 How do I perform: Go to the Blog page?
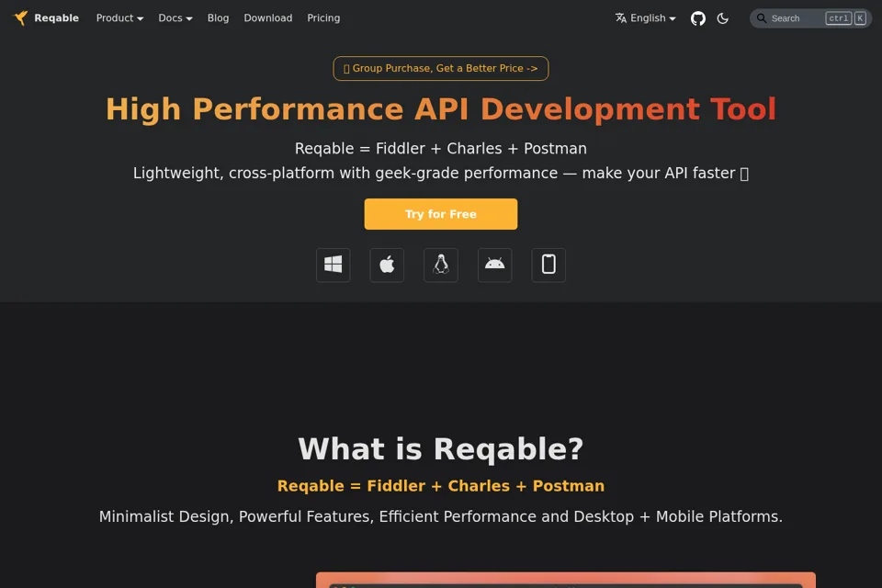point(218,18)
